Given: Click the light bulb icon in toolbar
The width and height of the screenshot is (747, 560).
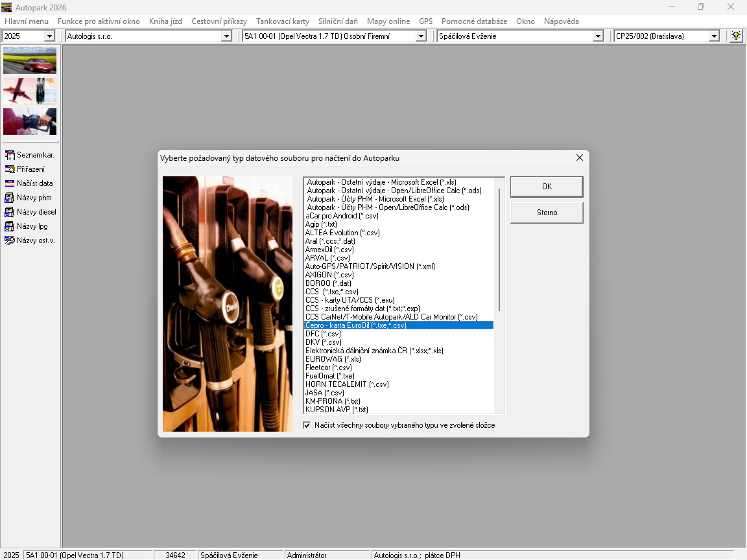Looking at the screenshot, I should [x=736, y=36].
